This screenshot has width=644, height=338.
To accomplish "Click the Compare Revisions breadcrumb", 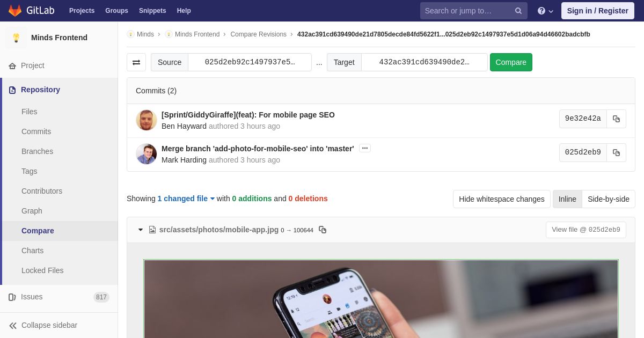I will [x=258, y=34].
